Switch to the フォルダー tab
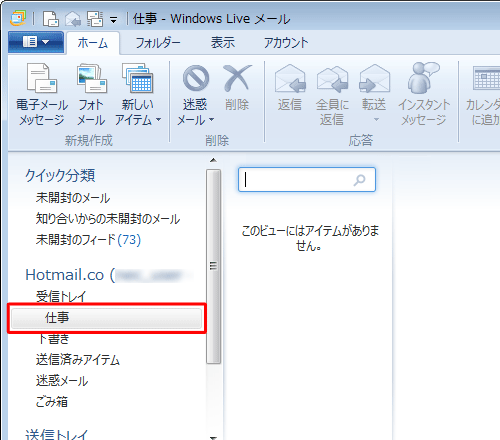The width and height of the screenshot is (500, 440). 158,43
